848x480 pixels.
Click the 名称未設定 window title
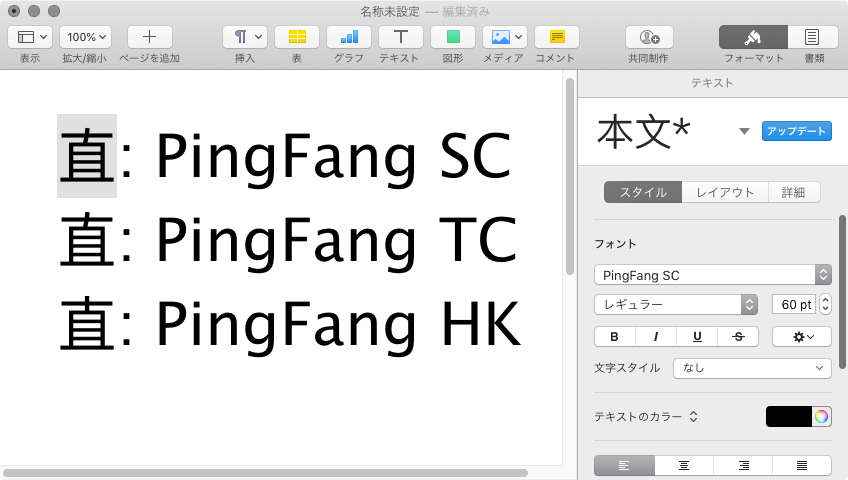tap(390, 11)
